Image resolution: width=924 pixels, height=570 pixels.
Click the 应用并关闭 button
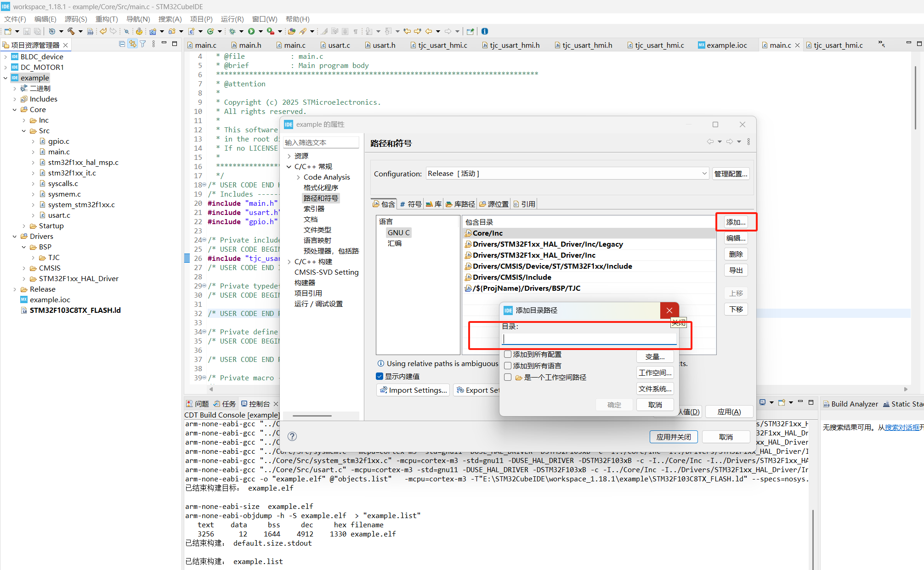point(673,437)
